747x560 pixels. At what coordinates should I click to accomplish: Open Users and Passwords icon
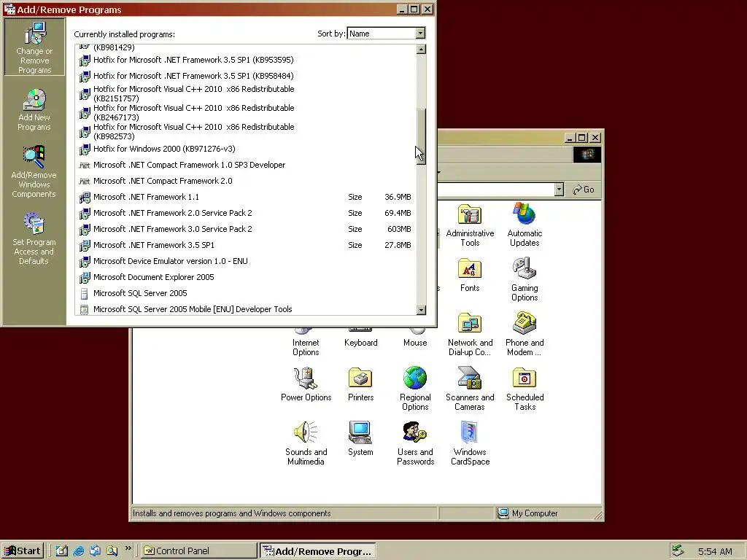415,443
